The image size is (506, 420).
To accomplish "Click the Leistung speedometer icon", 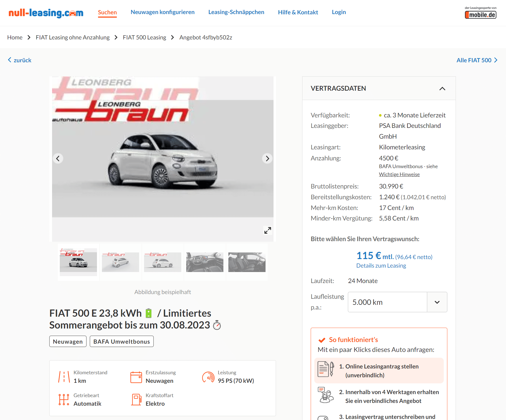I will pos(208,377).
